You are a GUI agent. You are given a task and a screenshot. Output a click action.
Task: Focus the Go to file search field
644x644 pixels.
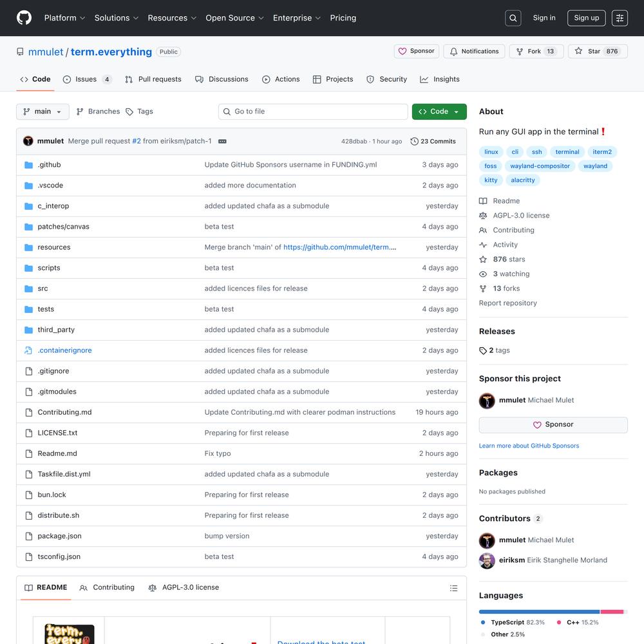pos(313,111)
